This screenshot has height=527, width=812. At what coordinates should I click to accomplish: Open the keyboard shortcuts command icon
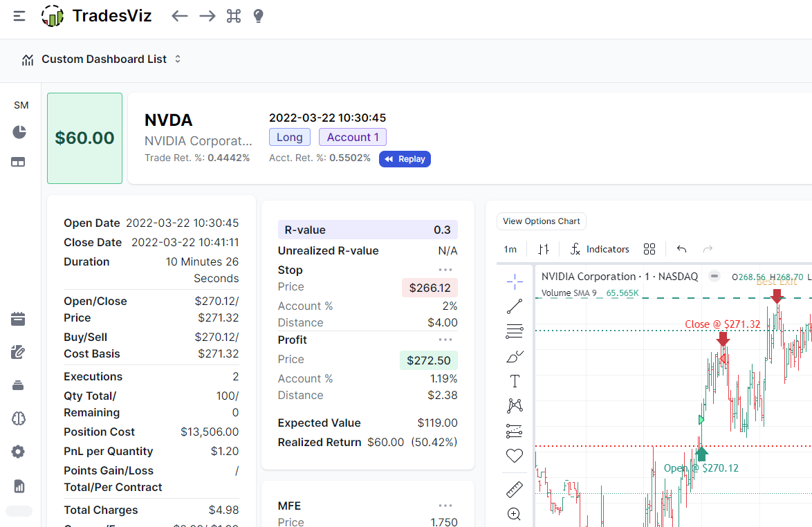click(234, 16)
